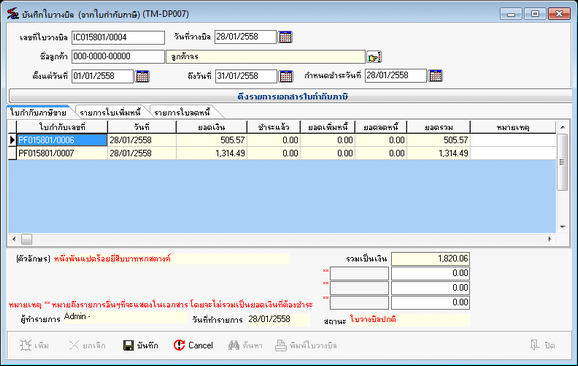Click the horizontal scrollbar thumb
The height and width of the screenshot is (366, 578).
pyautogui.click(x=27, y=239)
